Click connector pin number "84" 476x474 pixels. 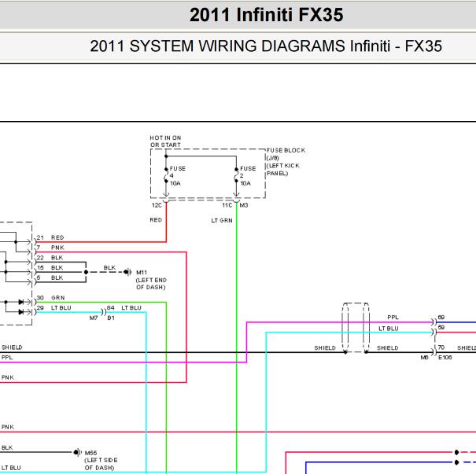tap(110, 308)
